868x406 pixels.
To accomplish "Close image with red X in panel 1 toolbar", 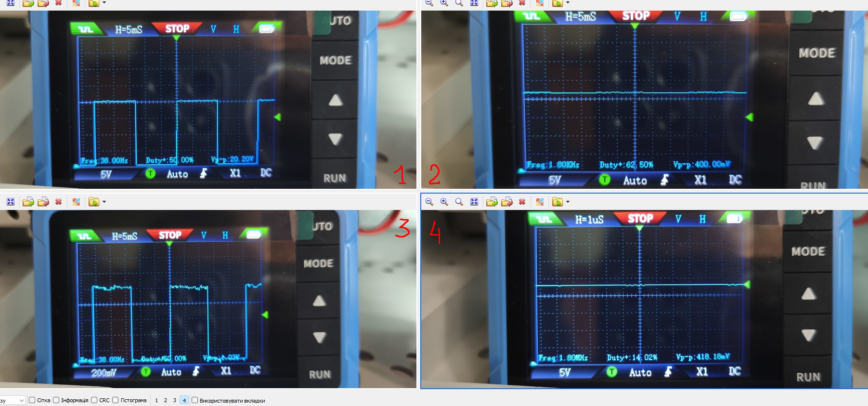I will tap(58, 3).
